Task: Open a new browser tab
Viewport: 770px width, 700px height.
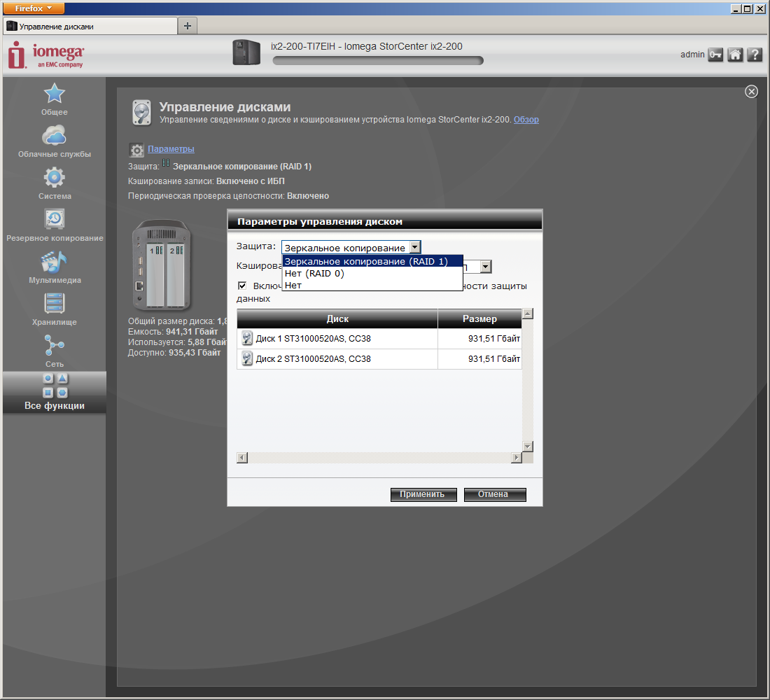Action: [x=188, y=26]
